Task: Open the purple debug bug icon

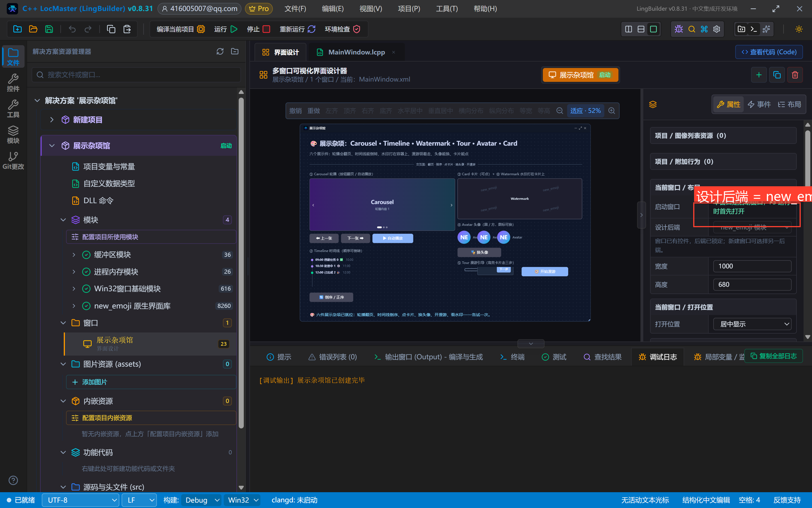Action: (x=679, y=29)
